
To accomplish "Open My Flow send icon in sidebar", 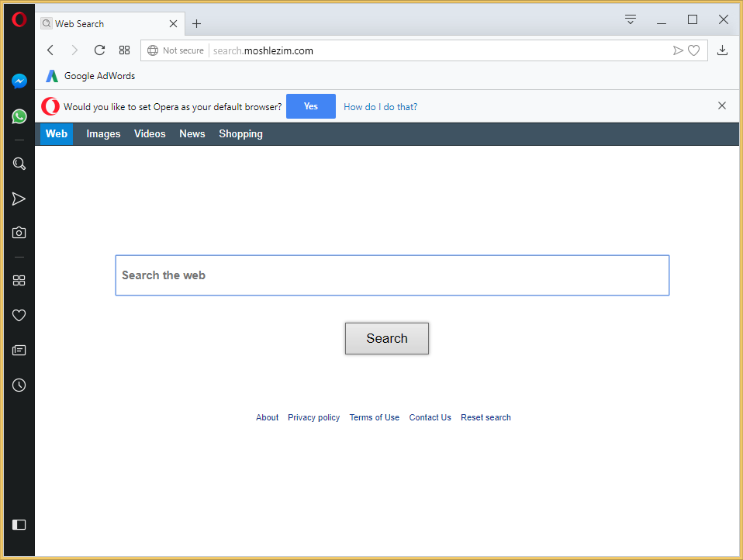I will pyautogui.click(x=19, y=199).
